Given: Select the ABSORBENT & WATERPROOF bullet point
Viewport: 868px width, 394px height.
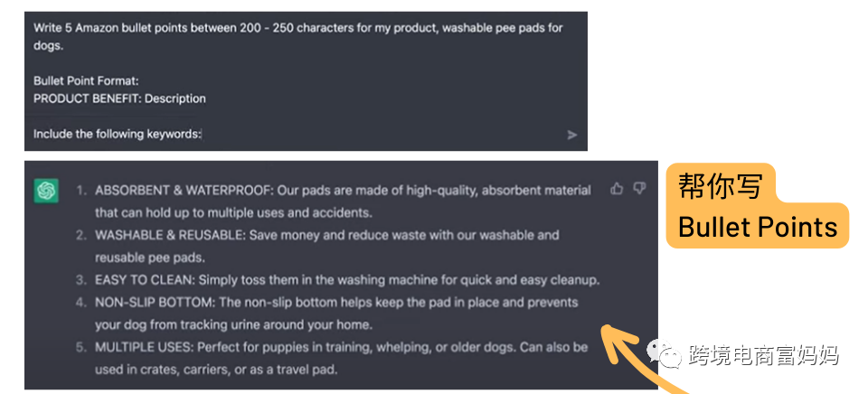Looking at the screenshot, I should 343,191.
